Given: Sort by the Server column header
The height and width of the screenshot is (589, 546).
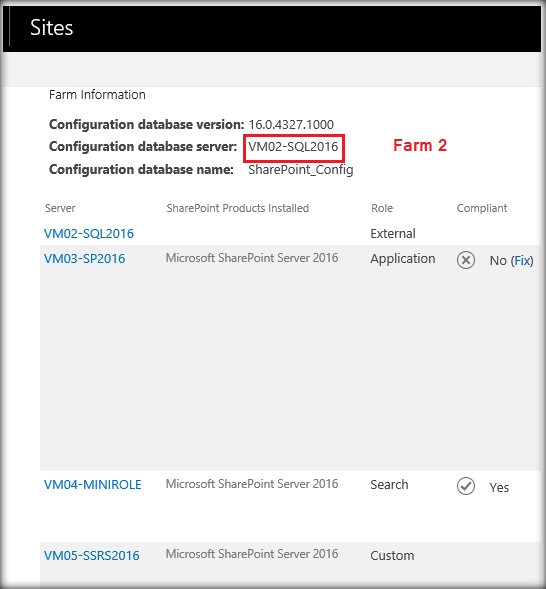Looking at the screenshot, I should tap(60, 208).
